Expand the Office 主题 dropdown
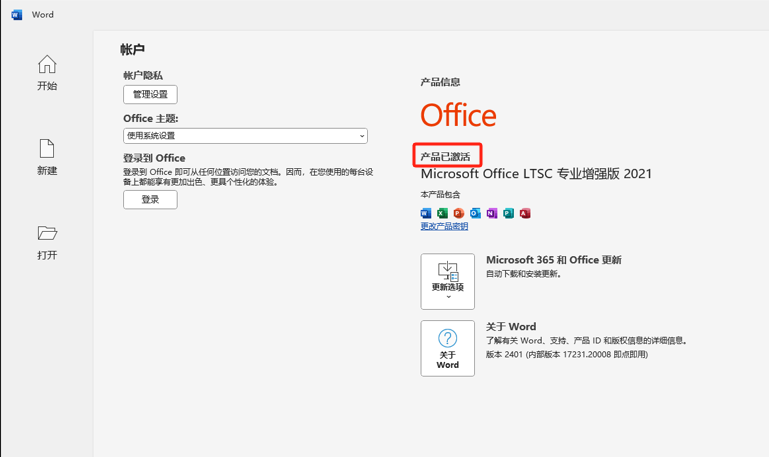Viewport: 769px width, 457px height. coord(245,136)
